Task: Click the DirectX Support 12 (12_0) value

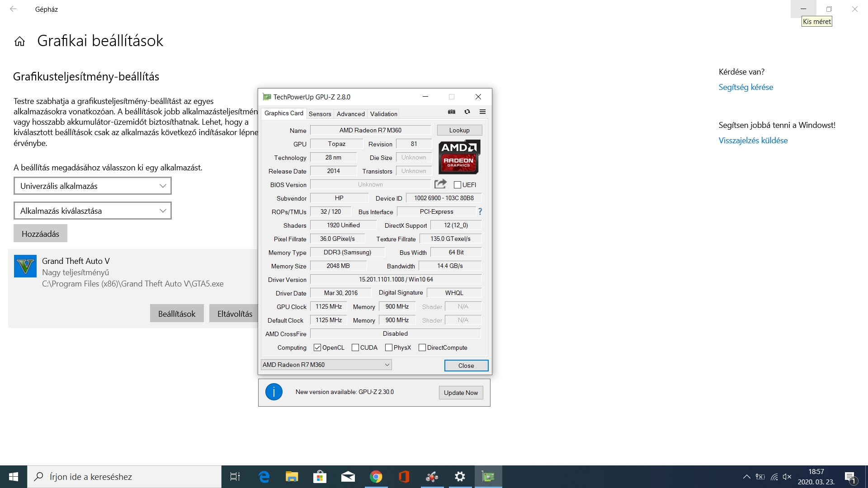Action: click(x=456, y=225)
